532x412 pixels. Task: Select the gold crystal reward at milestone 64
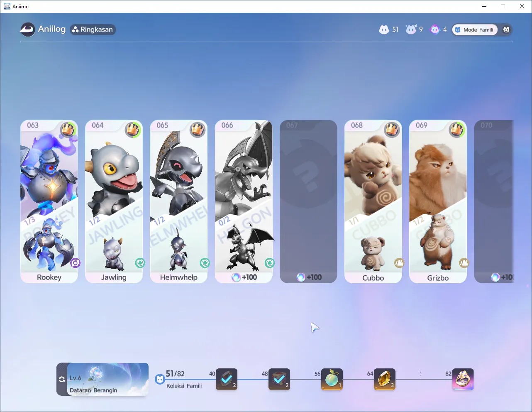coord(385,379)
